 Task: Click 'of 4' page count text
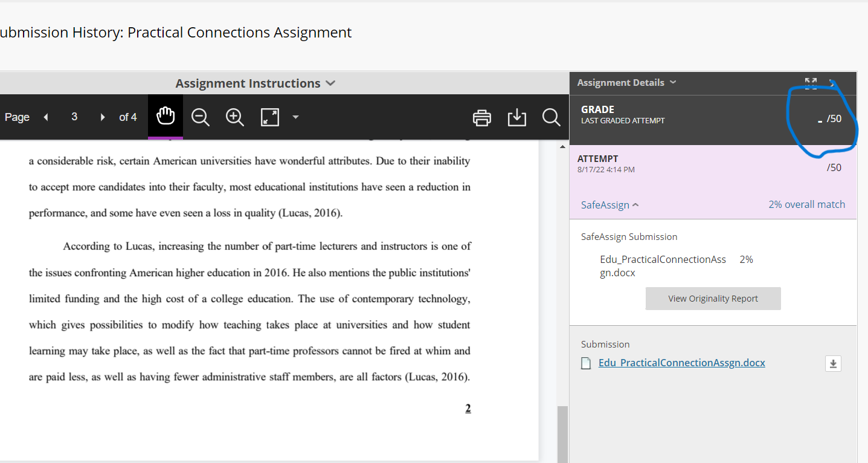click(x=128, y=117)
